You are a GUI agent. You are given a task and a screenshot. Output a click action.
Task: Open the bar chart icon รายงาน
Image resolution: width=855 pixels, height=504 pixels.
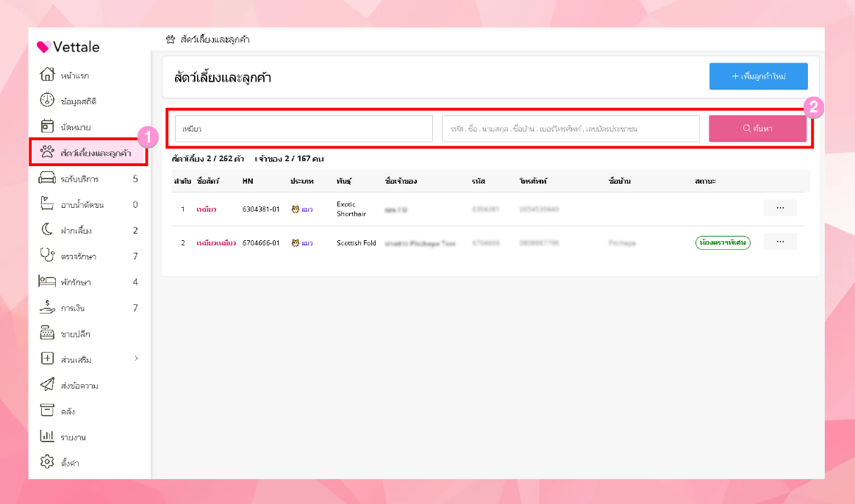click(48, 436)
